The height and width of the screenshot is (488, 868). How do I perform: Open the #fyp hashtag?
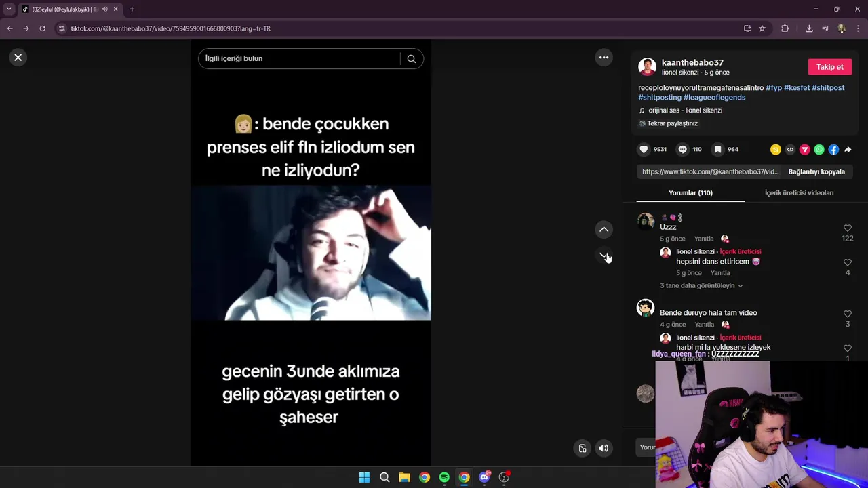(x=774, y=88)
